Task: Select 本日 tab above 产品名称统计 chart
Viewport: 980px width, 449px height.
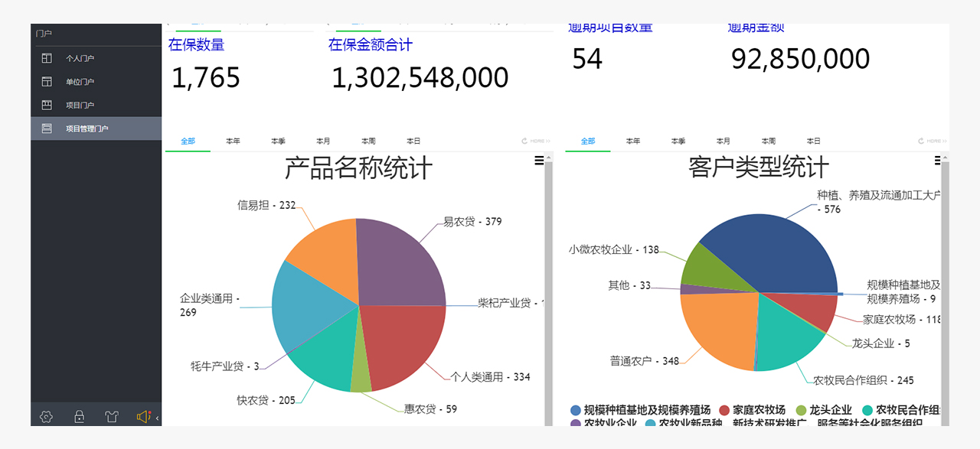Action: (x=413, y=142)
